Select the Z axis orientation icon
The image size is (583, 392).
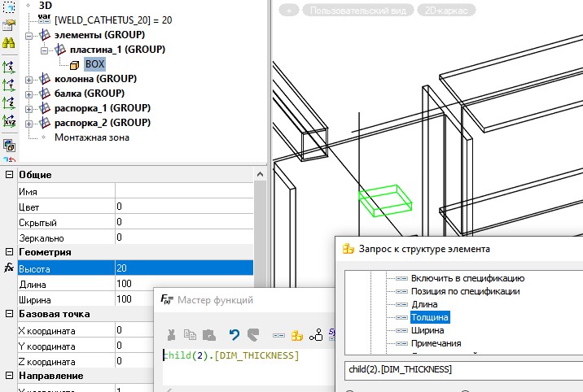coord(9,102)
